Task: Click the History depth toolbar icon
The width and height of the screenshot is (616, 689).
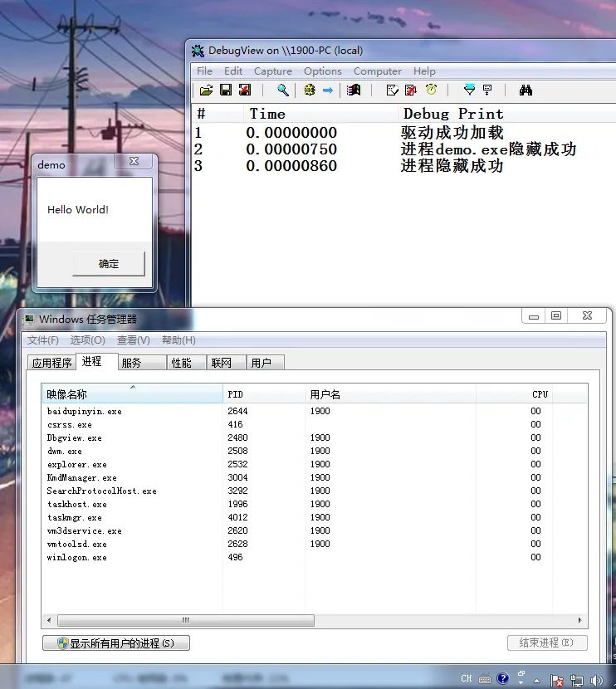Action: pos(487,90)
